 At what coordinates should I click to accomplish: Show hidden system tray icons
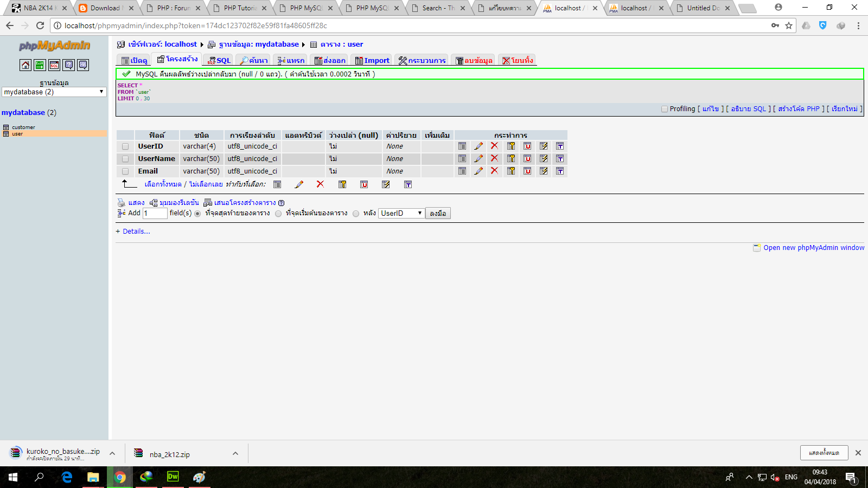pyautogui.click(x=749, y=477)
